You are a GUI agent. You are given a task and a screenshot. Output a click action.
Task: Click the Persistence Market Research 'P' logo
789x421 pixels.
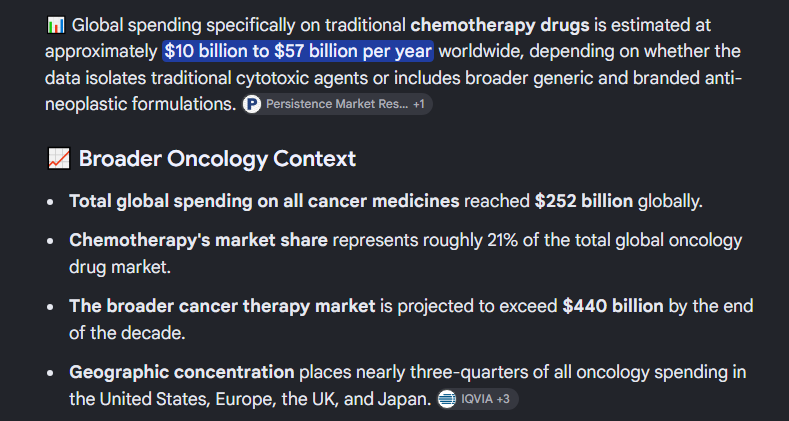click(x=252, y=104)
